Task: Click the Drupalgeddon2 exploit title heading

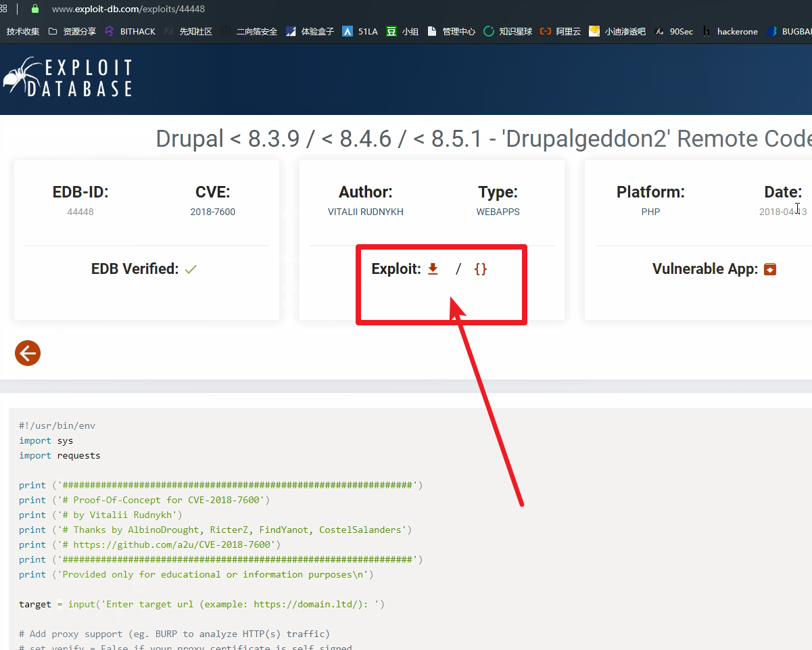Action: click(483, 139)
